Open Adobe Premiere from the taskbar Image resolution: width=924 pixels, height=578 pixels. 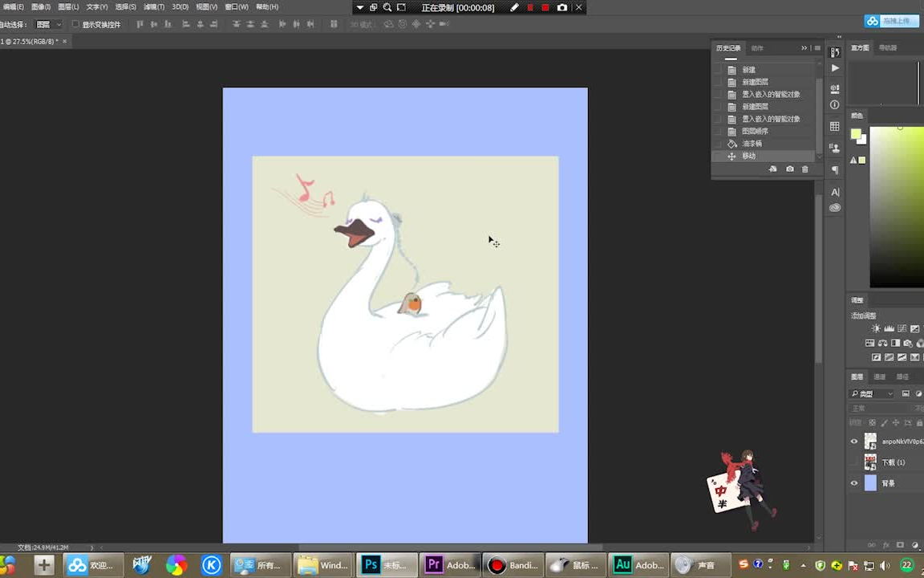pyautogui.click(x=450, y=565)
